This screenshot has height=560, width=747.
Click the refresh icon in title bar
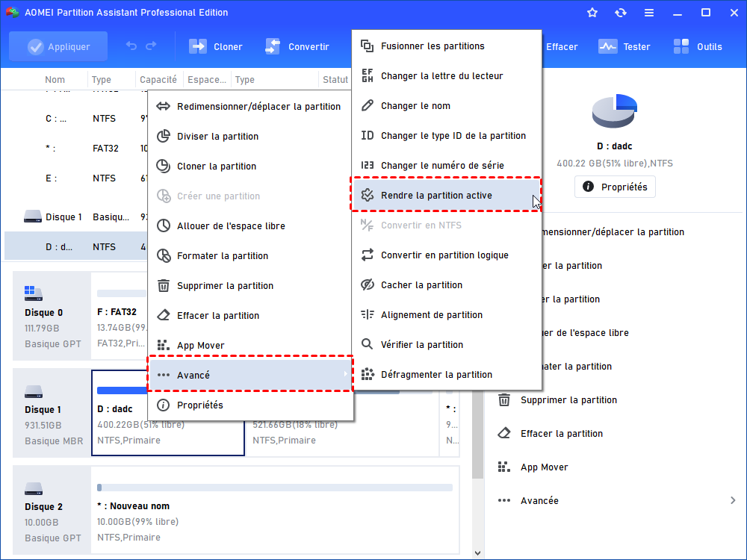(620, 13)
